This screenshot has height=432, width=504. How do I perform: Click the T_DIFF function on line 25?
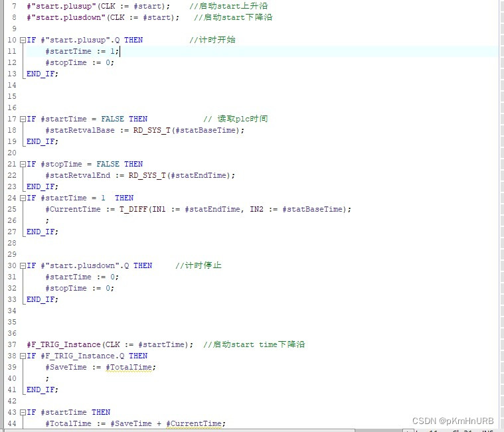[133, 210]
